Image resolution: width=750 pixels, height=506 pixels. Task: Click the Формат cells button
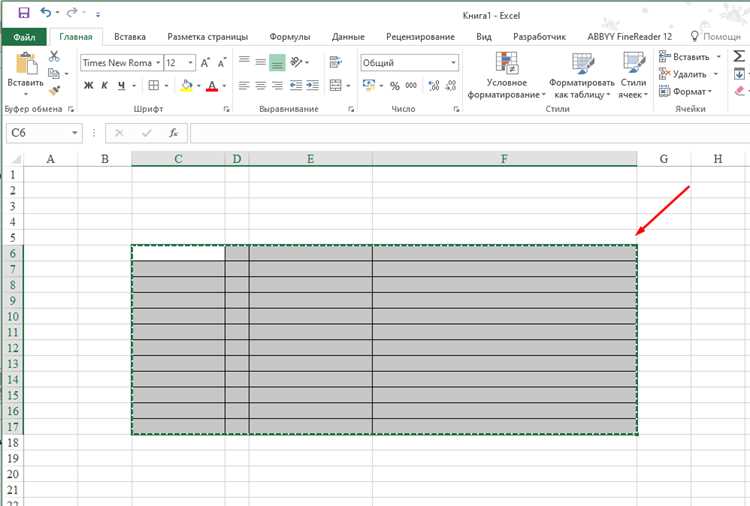click(686, 91)
